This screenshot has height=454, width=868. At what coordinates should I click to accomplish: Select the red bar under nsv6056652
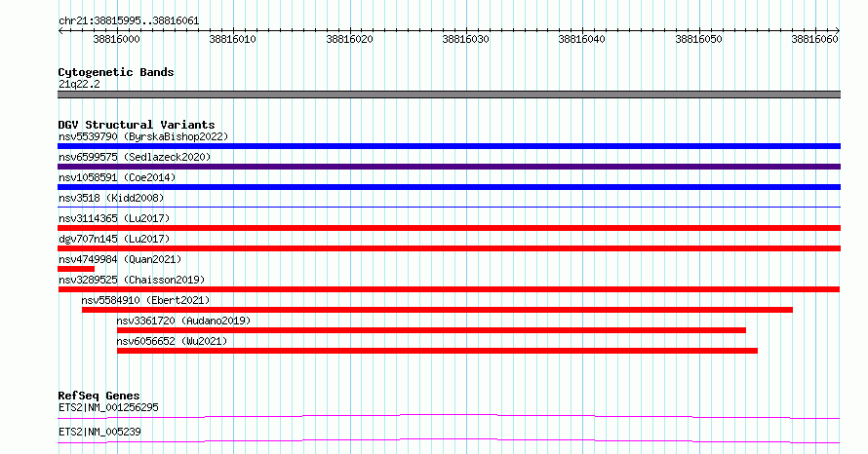click(x=437, y=351)
